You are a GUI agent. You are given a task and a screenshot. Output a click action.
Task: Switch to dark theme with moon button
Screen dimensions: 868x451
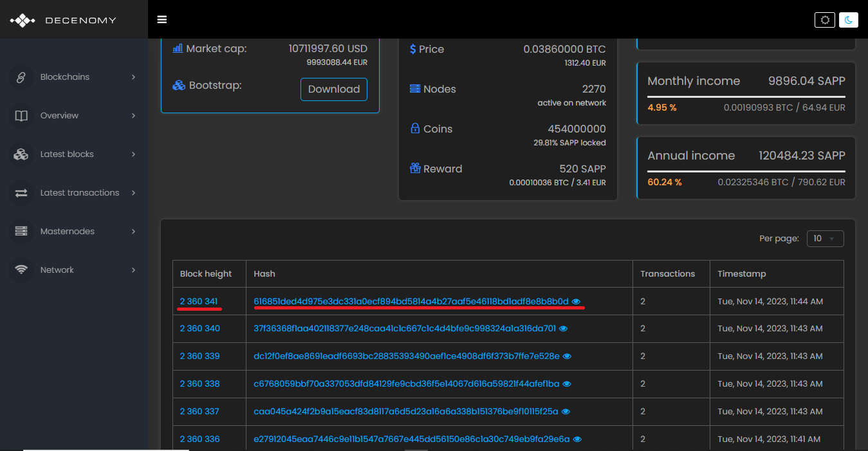coord(849,20)
